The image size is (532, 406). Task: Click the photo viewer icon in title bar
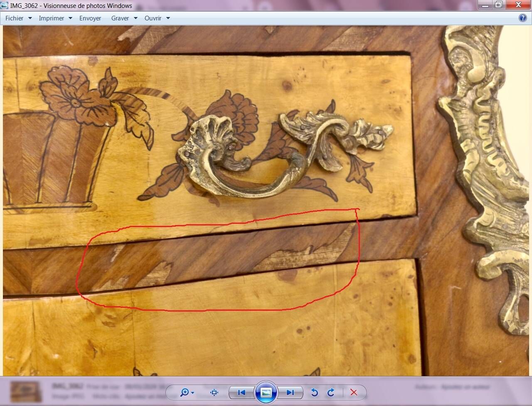(x=5, y=5)
